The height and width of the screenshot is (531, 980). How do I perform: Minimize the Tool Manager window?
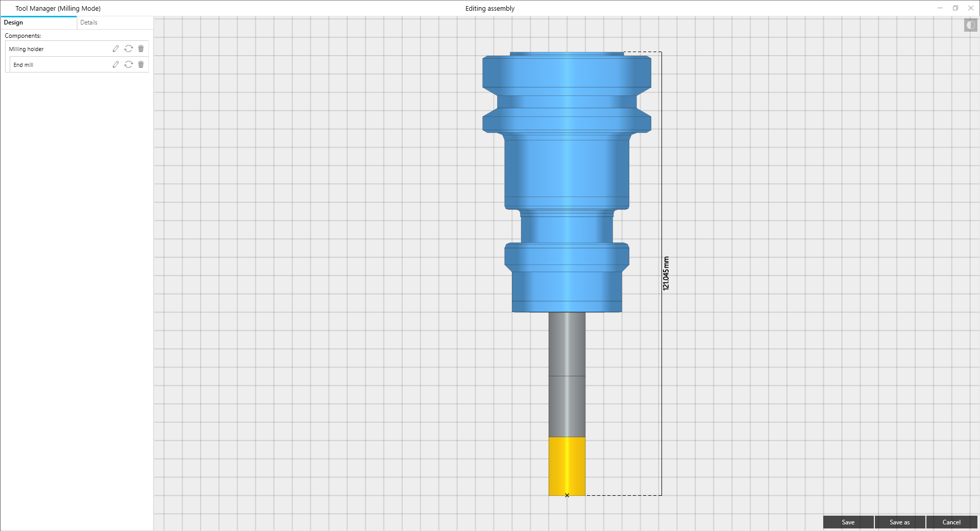pos(940,8)
